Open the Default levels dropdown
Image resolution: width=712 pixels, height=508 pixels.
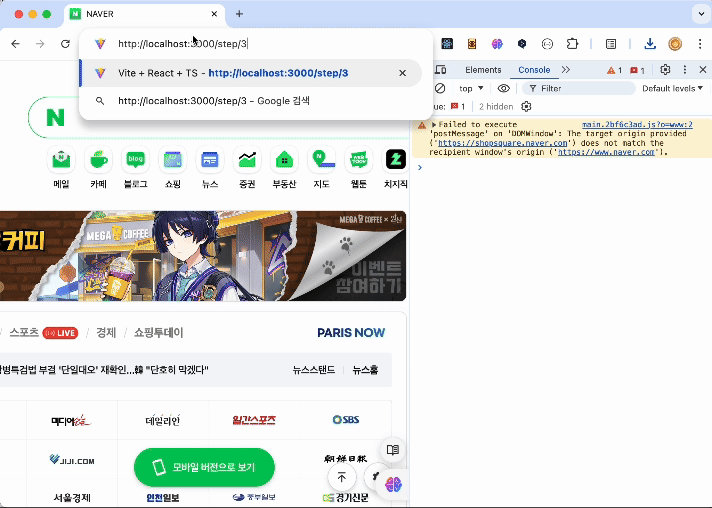pyautogui.click(x=672, y=89)
